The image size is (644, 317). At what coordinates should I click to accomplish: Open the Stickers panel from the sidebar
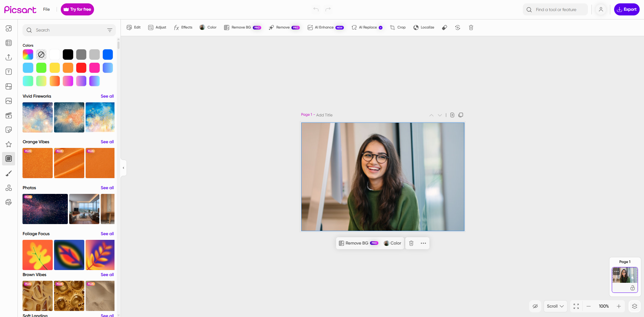pos(8,129)
